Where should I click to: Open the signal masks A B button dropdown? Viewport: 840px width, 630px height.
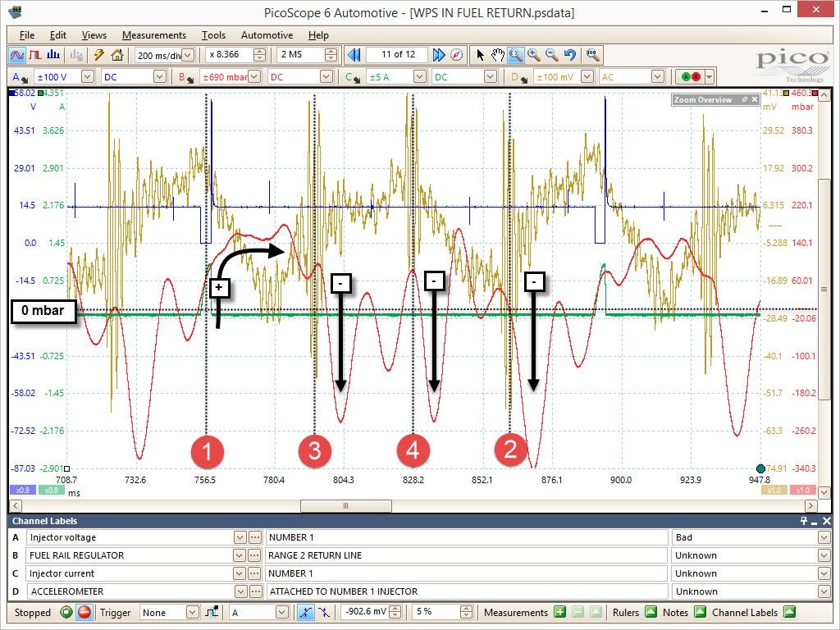710,76
